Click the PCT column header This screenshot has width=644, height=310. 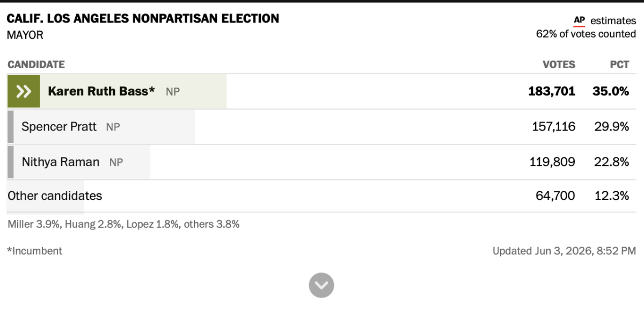(619, 64)
